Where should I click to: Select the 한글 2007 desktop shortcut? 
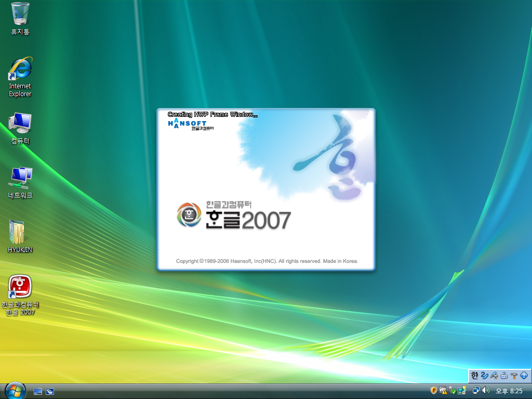pyautogui.click(x=20, y=295)
